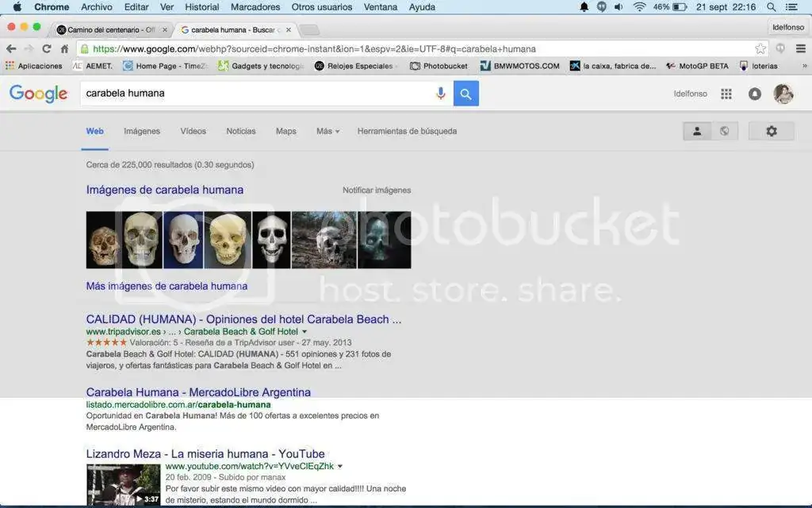Open the Ventana menu
The width and height of the screenshot is (812, 508).
click(x=380, y=6)
